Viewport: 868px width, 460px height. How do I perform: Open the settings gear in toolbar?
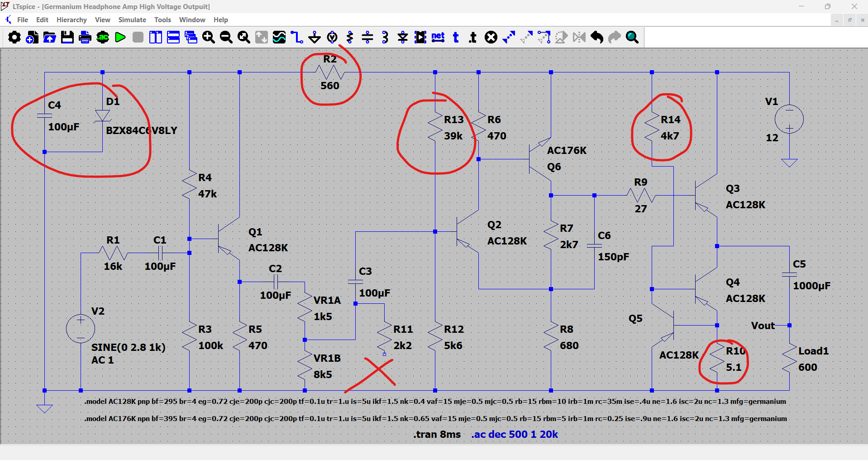click(14, 37)
